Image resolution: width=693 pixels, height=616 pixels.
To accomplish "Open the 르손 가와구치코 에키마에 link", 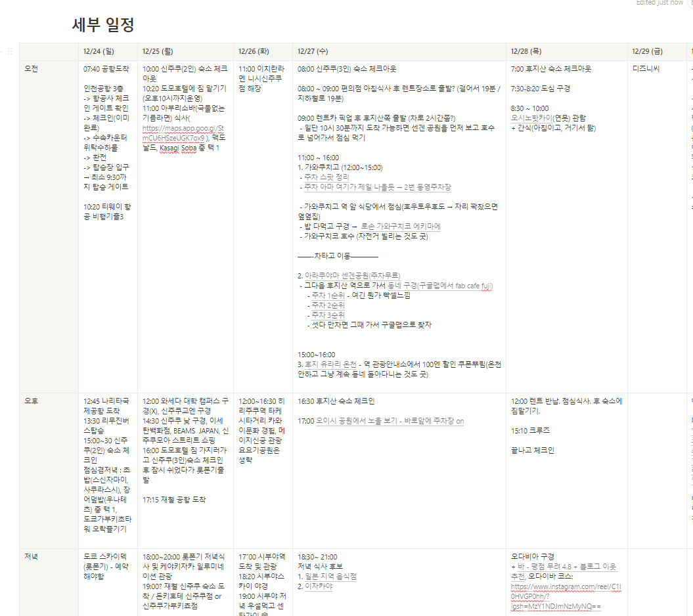I will [x=401, y=227].
